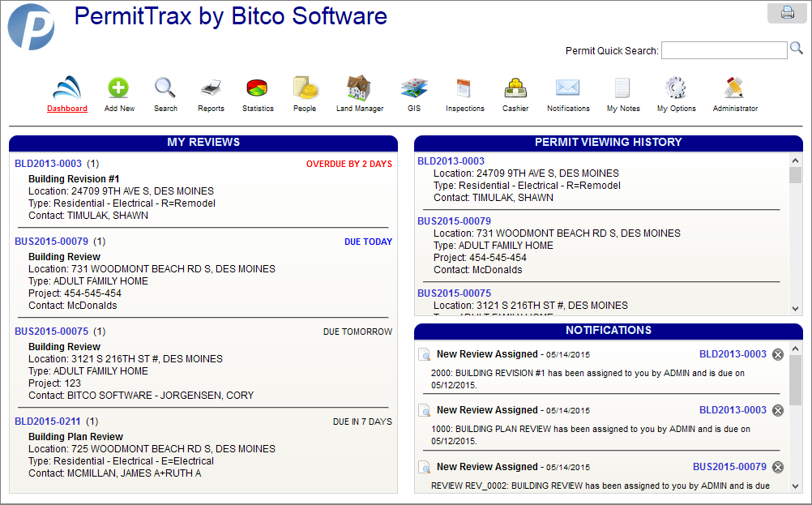The width and height of the screenshot is (812, 505).
Task: Click document icon of BUILDING PLAN REVIEW notification
Action: tap(424, 410)
